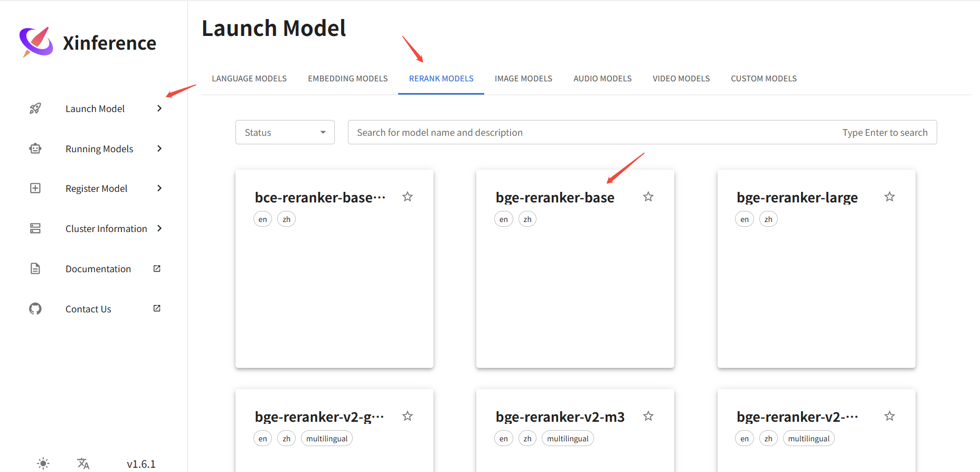Favorite the bge-reranker-v2-g… model card
The height and width of the screenshot is (472, 980).
point(408,416)
